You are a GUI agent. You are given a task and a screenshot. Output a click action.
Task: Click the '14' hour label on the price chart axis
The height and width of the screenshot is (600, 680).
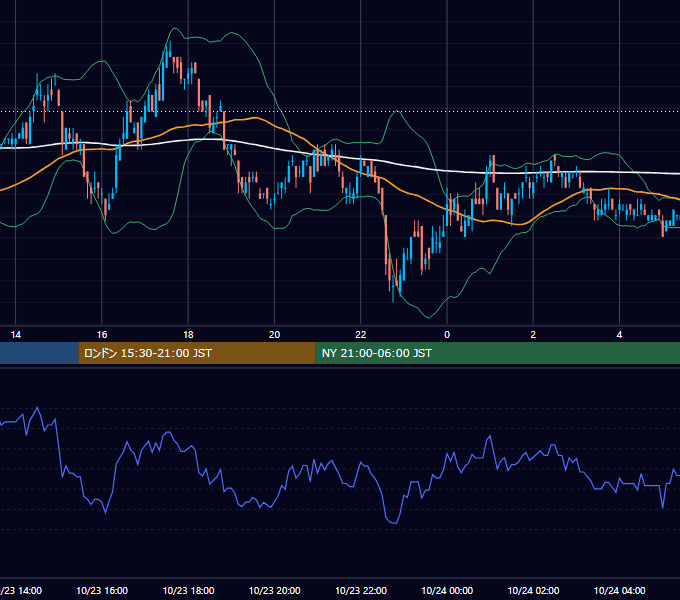tap(16, 335)
